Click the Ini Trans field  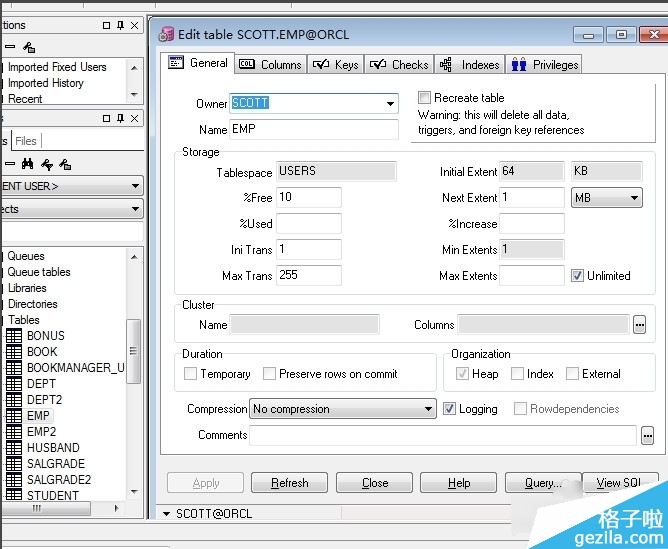pos(309,250)
